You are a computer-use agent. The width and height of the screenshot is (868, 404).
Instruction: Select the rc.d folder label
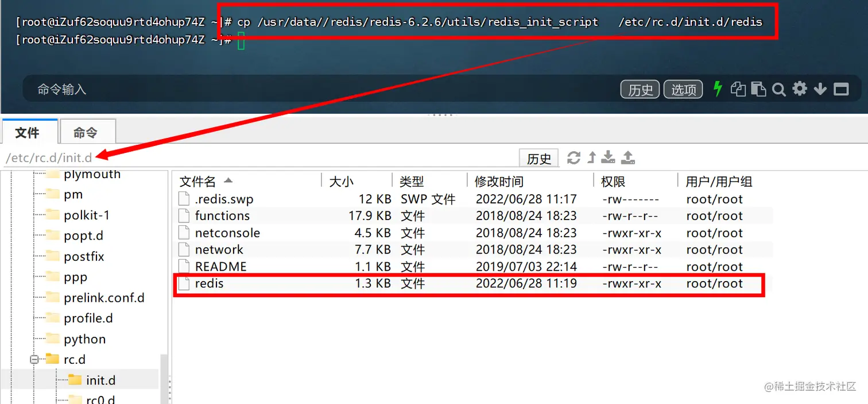(75, 360)
